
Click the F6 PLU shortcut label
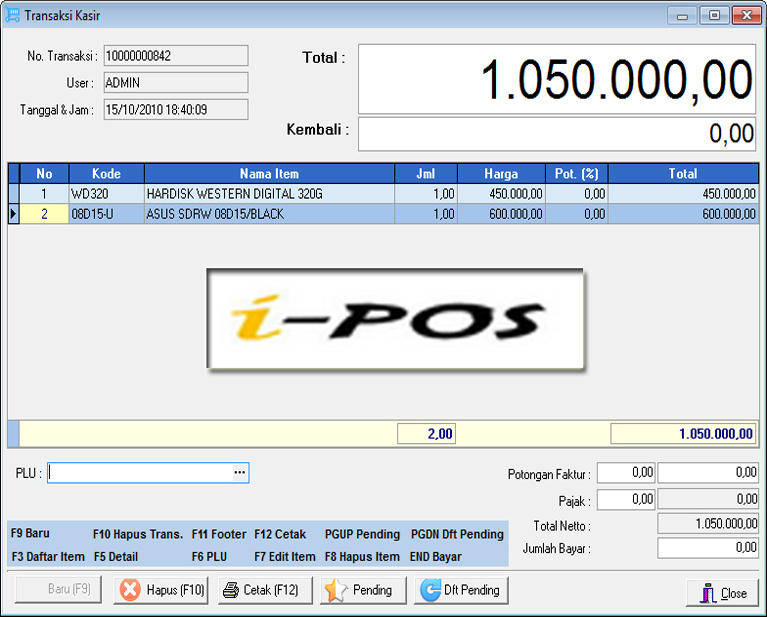[209, 556]
